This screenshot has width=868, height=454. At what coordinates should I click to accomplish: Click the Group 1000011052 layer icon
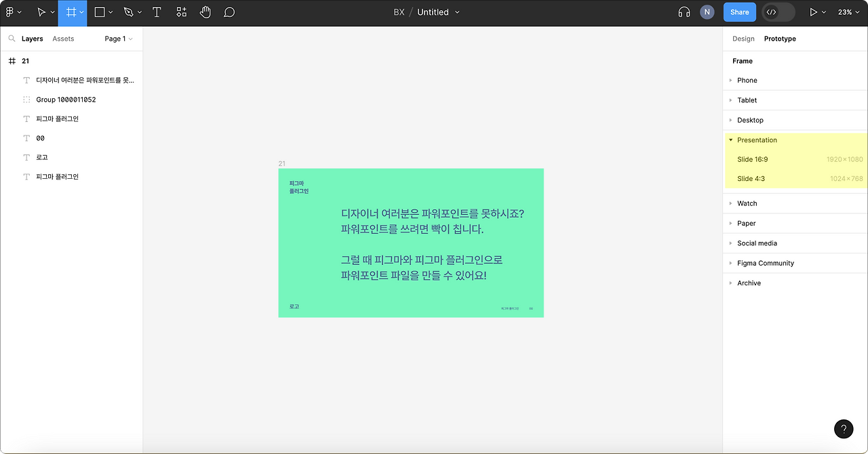pos(26,100)
